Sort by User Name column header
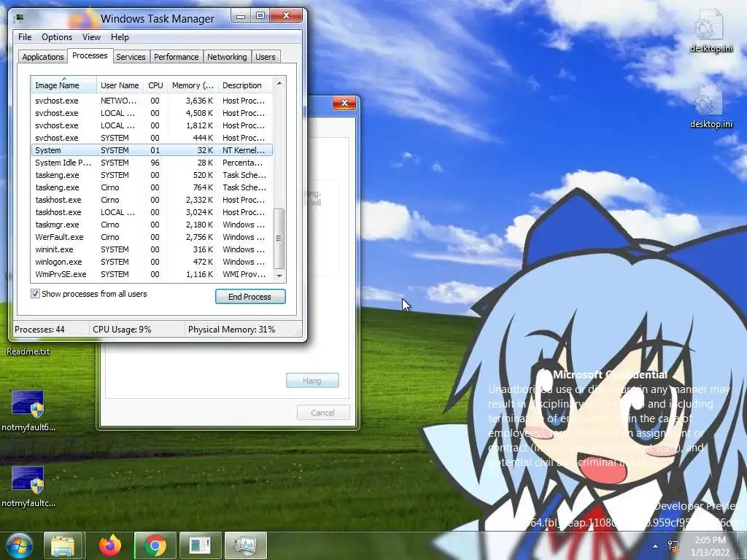 pos(120,85)
